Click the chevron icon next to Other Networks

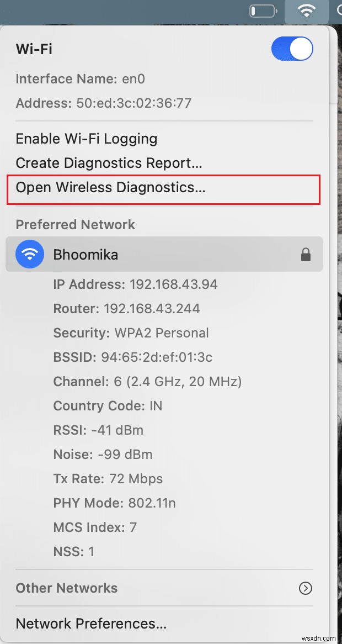tap(305, 588)
